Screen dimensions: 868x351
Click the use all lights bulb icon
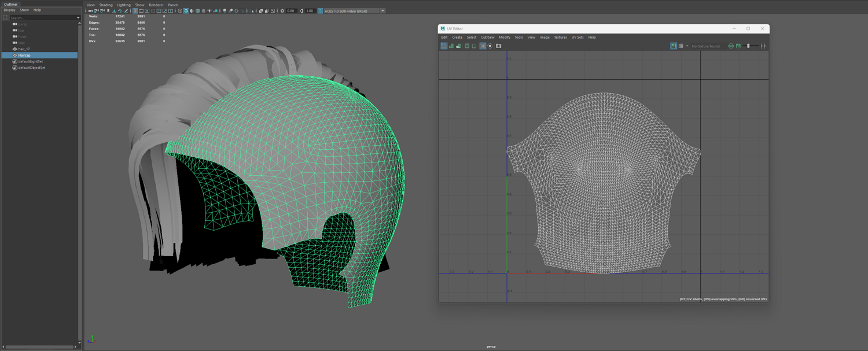tap(209, 11)
